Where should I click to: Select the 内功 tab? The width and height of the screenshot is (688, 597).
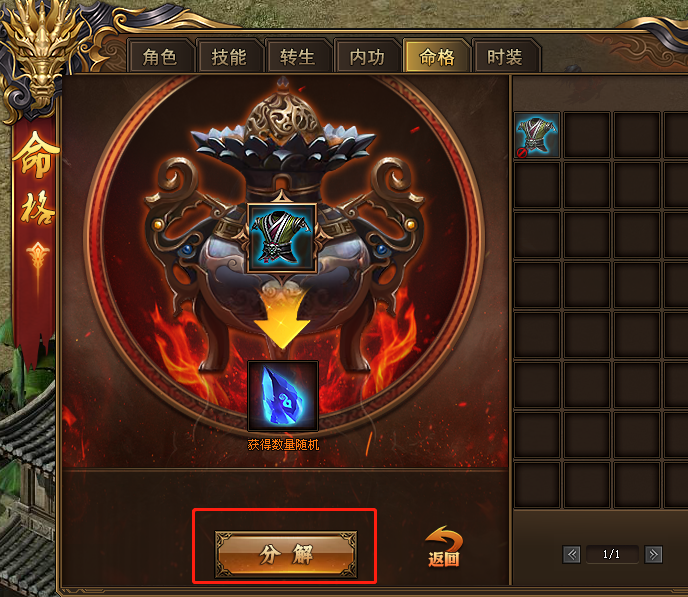coord(367,57)
